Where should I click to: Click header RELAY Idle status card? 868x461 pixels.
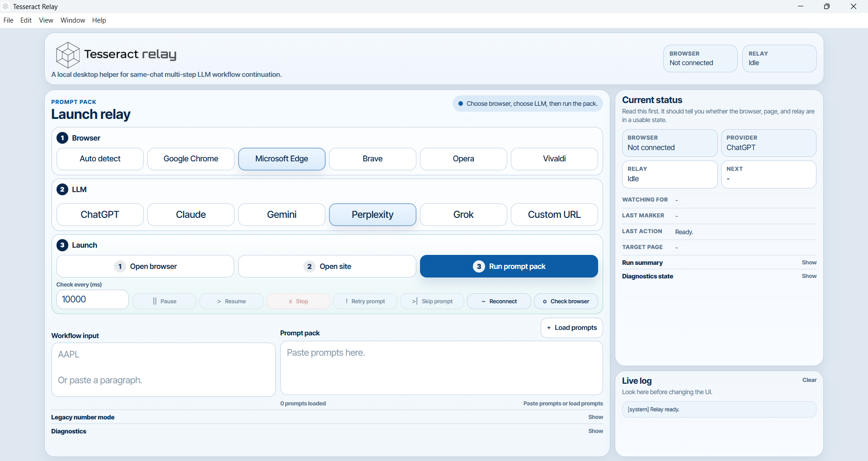[779, 58]
